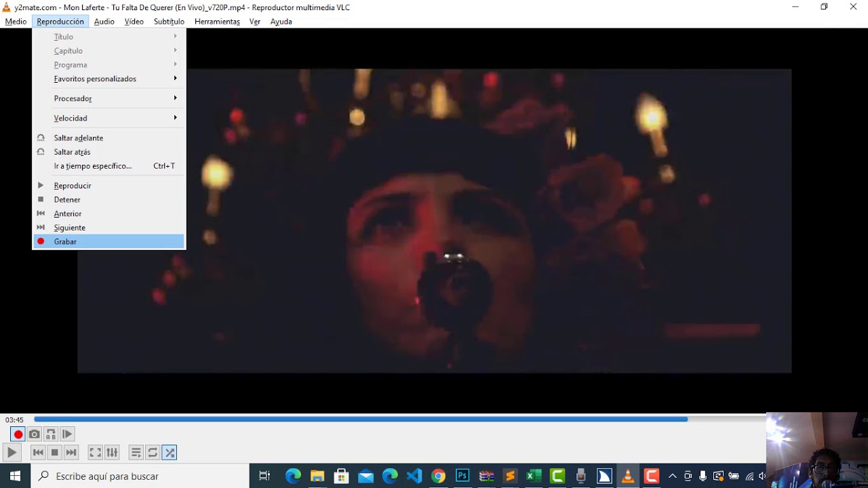Show the playlist view
The image size is (868, 488).
coord(136,452)
